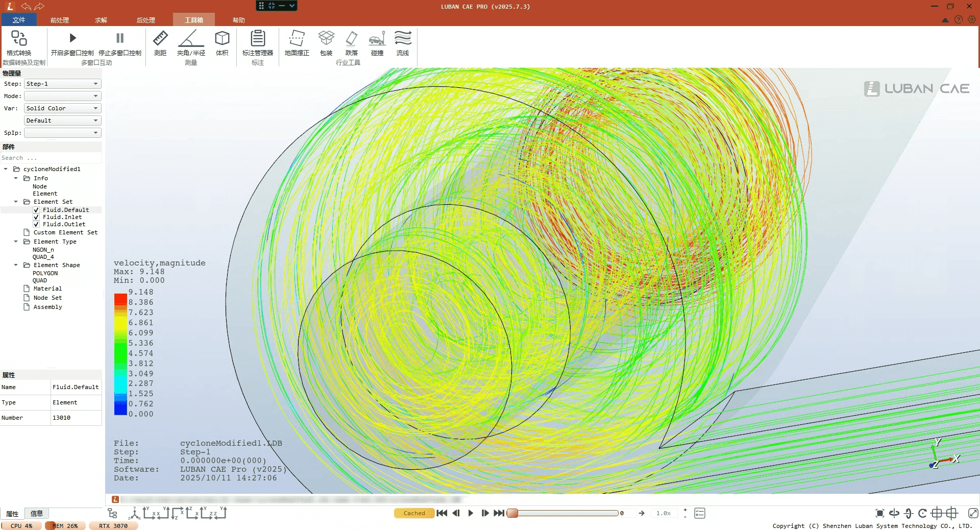The width and height of the screenshot is (980, 530).
Task: Click the 格式转换 format conversion icon
Action: [x=19, y=39]
